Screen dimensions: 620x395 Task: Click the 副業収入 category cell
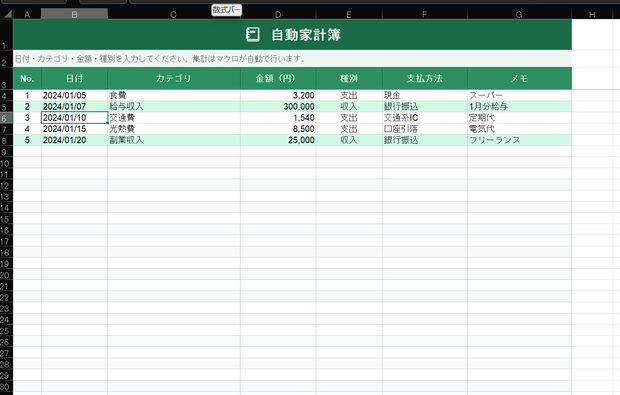click(x=174, y=140)
